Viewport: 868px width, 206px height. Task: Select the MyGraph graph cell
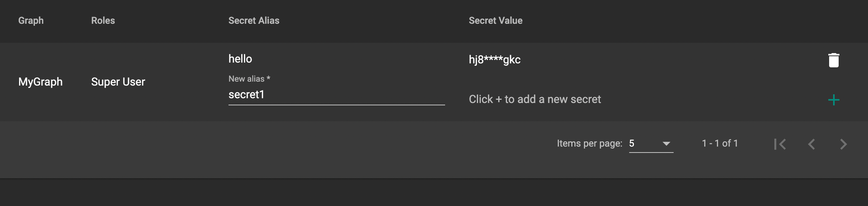click(40, 82)
